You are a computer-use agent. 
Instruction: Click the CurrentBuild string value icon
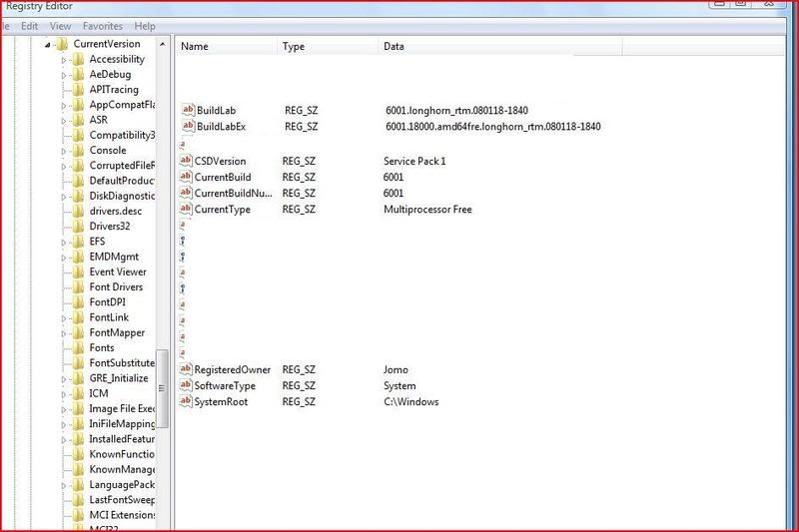click(x=186, y=177)
